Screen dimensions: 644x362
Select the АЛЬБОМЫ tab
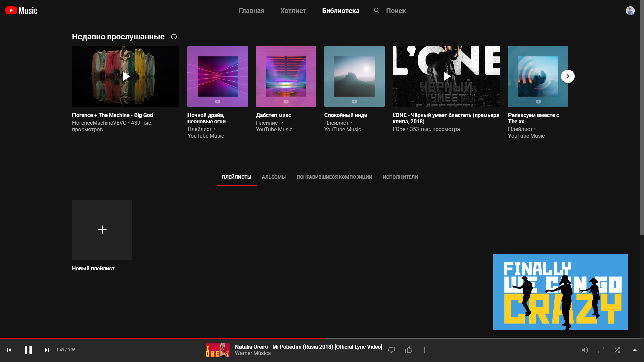pyautogui.click(x=274, y=177)
